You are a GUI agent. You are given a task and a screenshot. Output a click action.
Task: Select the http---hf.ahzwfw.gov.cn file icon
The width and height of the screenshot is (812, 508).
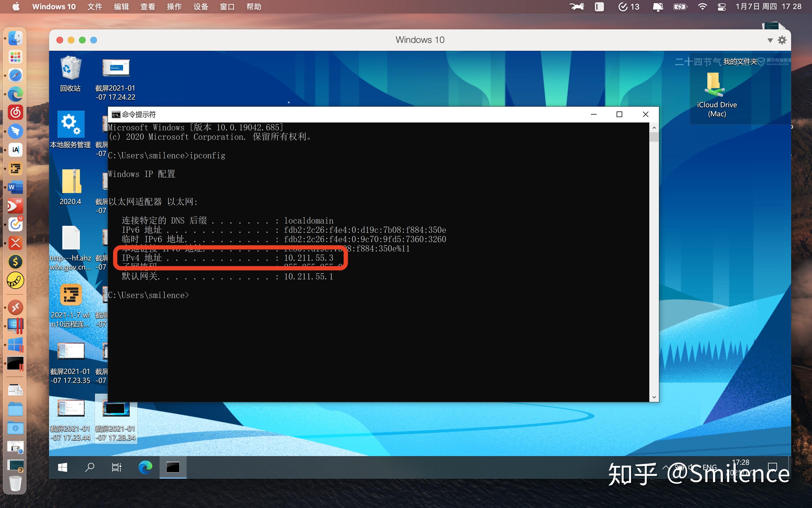(70, 249)
